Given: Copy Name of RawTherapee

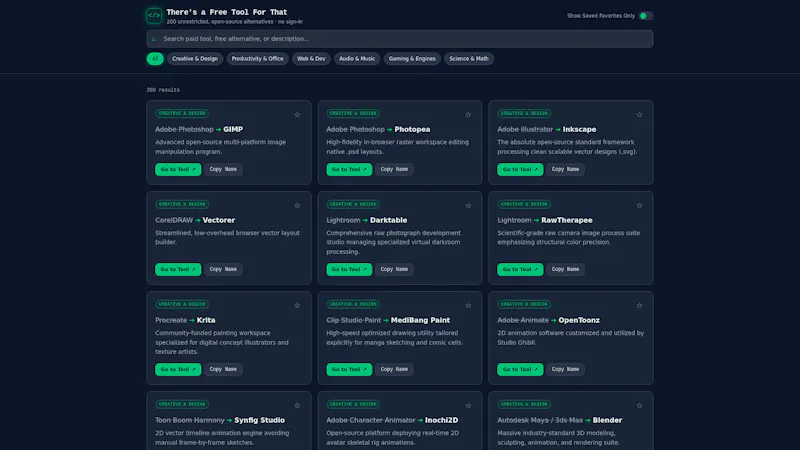Looking at the screenshot, I should (565, 269).
